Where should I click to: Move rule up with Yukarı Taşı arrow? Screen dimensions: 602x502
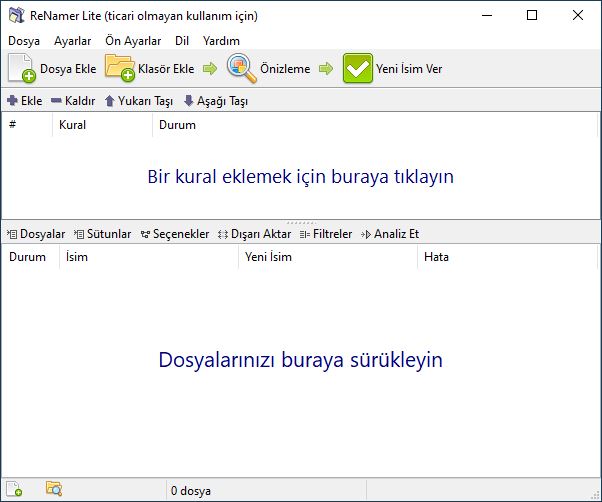110,101
